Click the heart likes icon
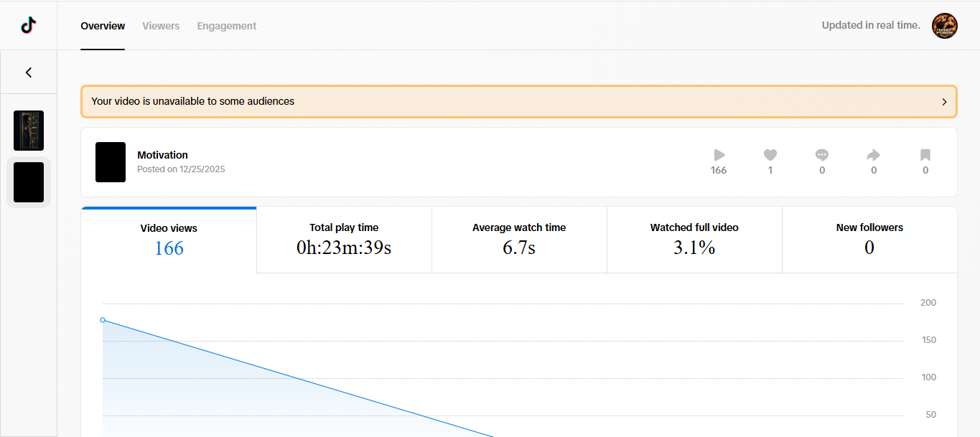The image size is (980, 437). tap(770, 154)
